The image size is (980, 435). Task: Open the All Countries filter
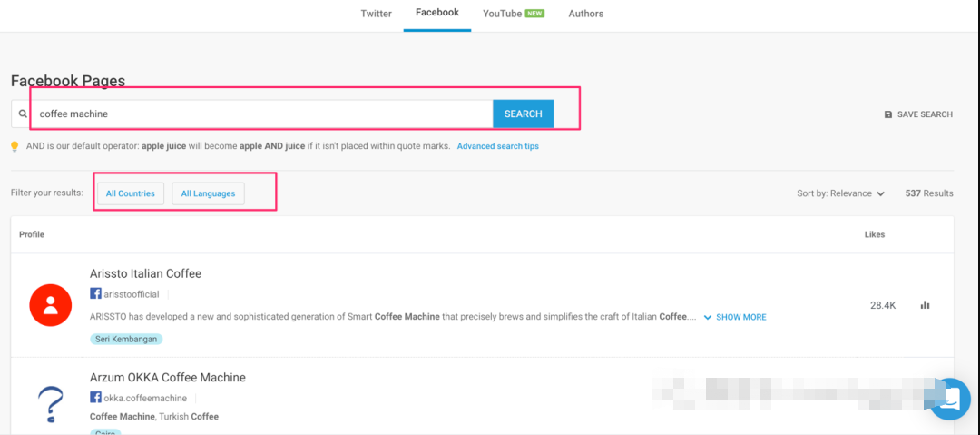131,193
